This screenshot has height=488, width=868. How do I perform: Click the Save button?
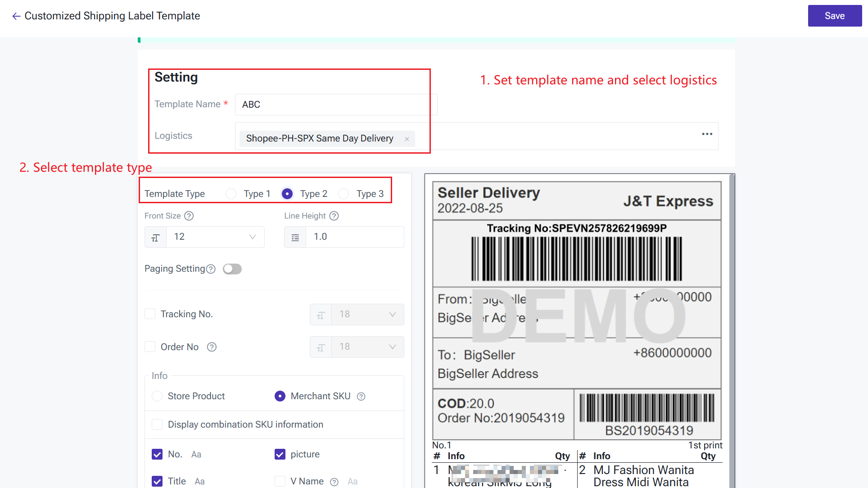pos(834,16)
